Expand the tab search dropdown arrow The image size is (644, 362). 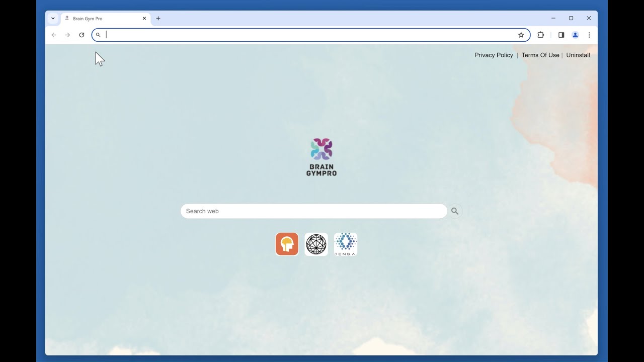pos(53,18)
